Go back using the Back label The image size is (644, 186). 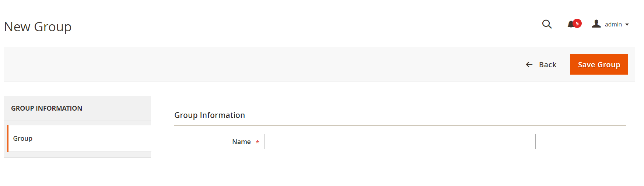[547, 65]
